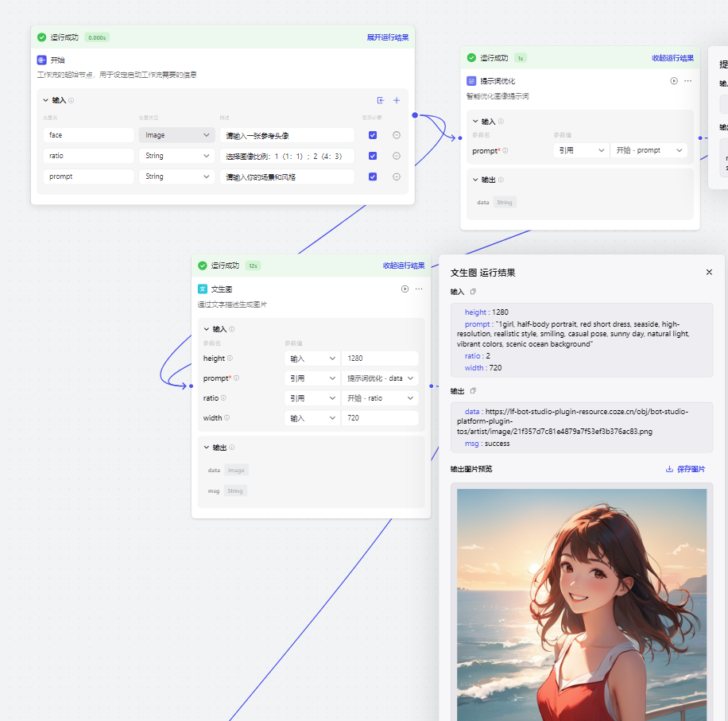Open 开始 - prompt reference dropdown
The image size is (728, 721).
pos(649,150)
